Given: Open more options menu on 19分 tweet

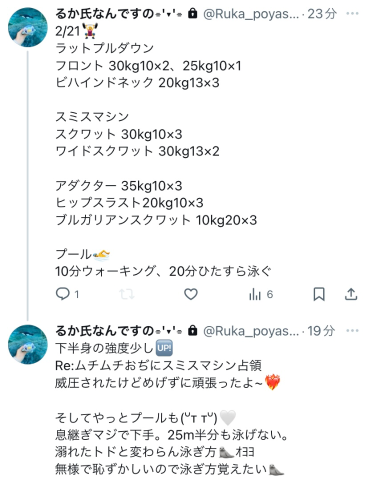Looking at the screenshot, I should [352, 331].
